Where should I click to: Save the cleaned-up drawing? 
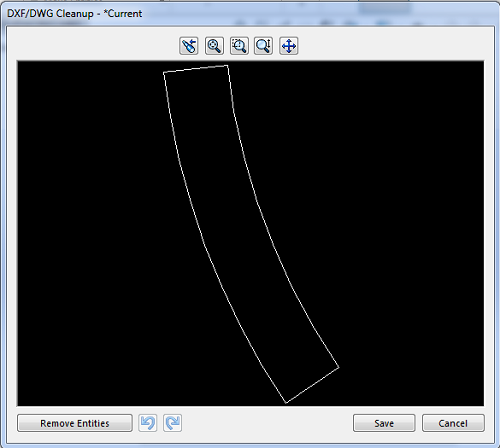pyautogui.click(x=384, y=423)
